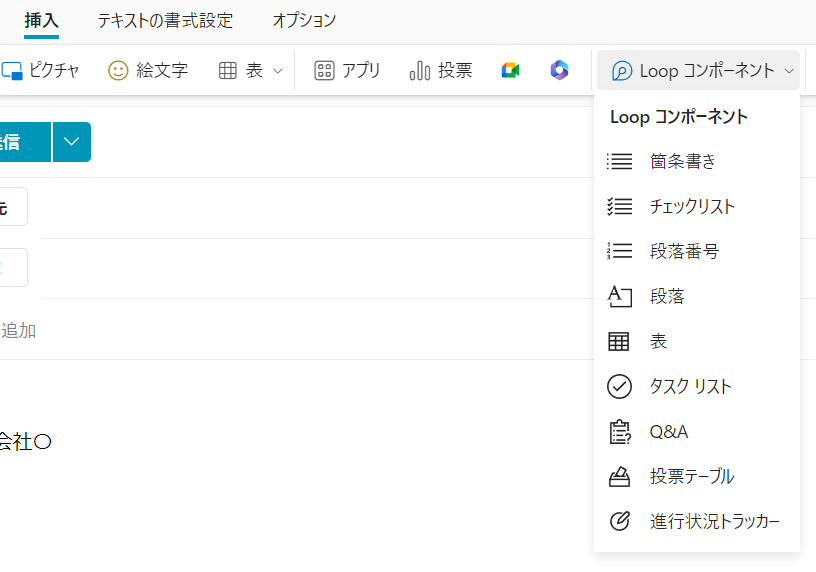Open the オプション tab

coord(304,21)
